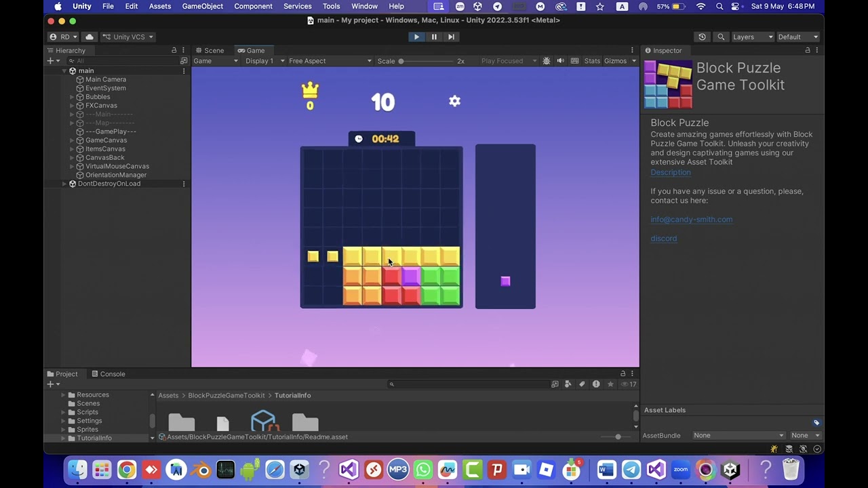Open the Unity cloud services icon
Screen dimensions: 868x488
(x=90, y=37)
